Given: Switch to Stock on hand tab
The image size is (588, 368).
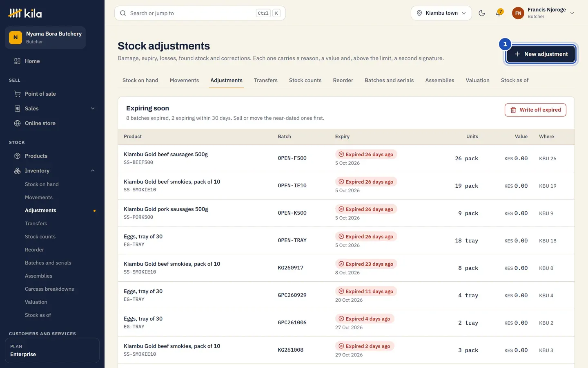Looking at the screenshot, I should (x=140, y=80).
